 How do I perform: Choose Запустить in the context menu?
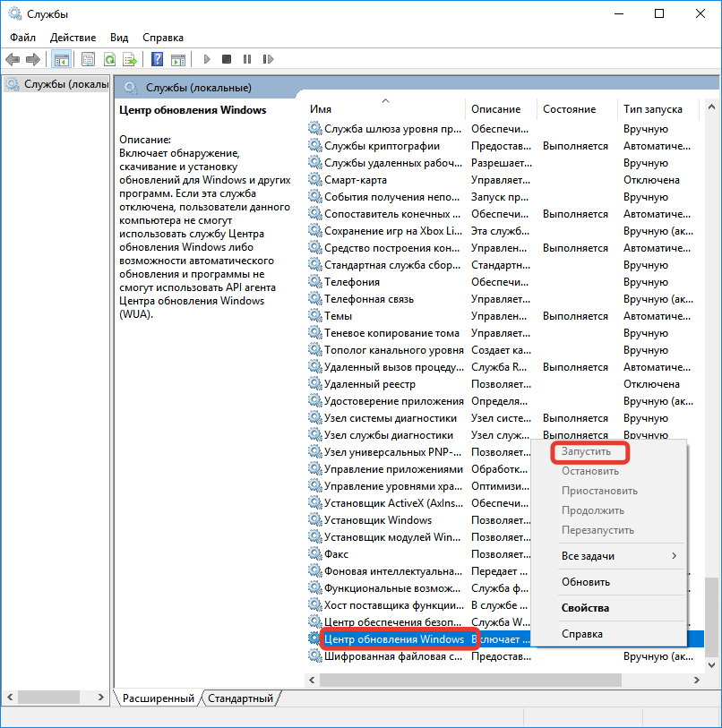pyautogui.click(x=584, y=452)
